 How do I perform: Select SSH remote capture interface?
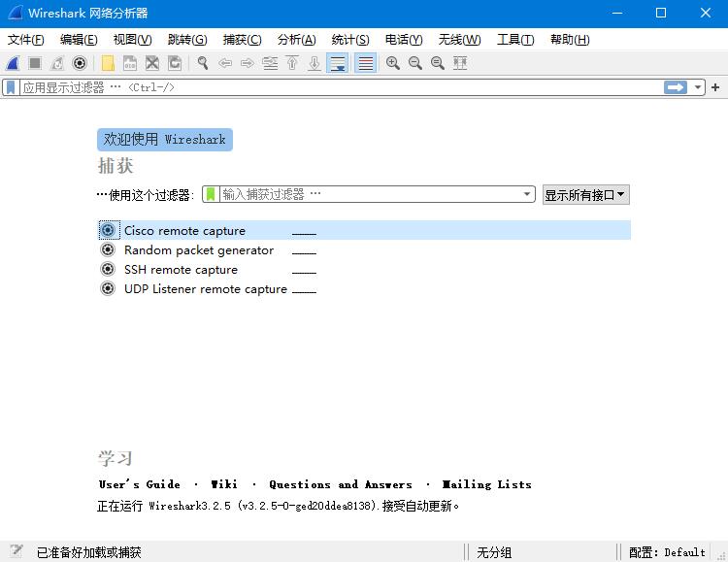[364, 270]
